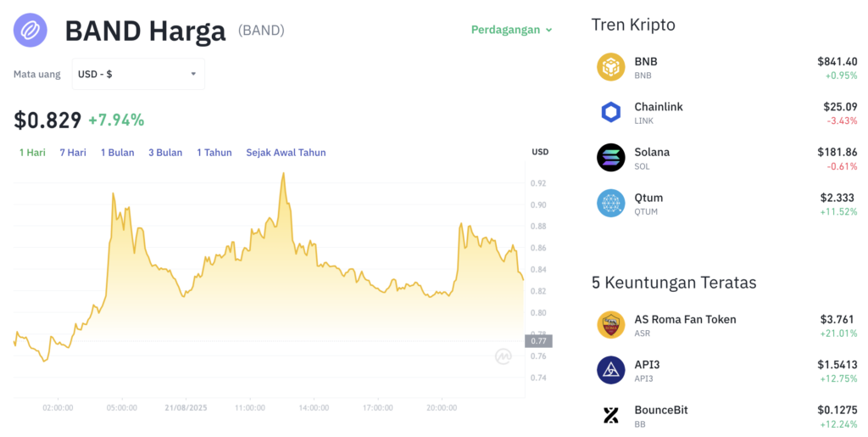Click the Qtum coin icon

coord(610,204)
